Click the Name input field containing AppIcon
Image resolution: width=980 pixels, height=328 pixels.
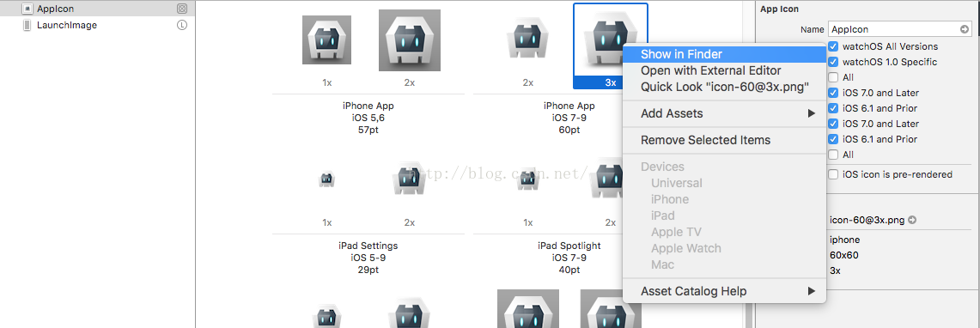coord(900,28)
